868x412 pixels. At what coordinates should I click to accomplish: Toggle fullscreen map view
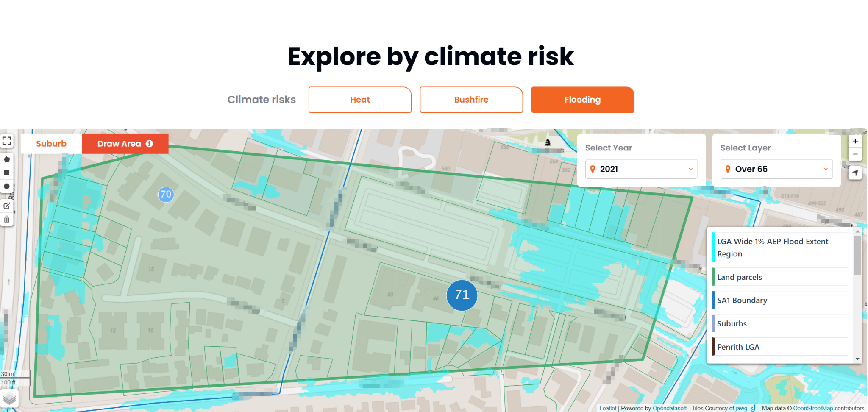[7, 141]
